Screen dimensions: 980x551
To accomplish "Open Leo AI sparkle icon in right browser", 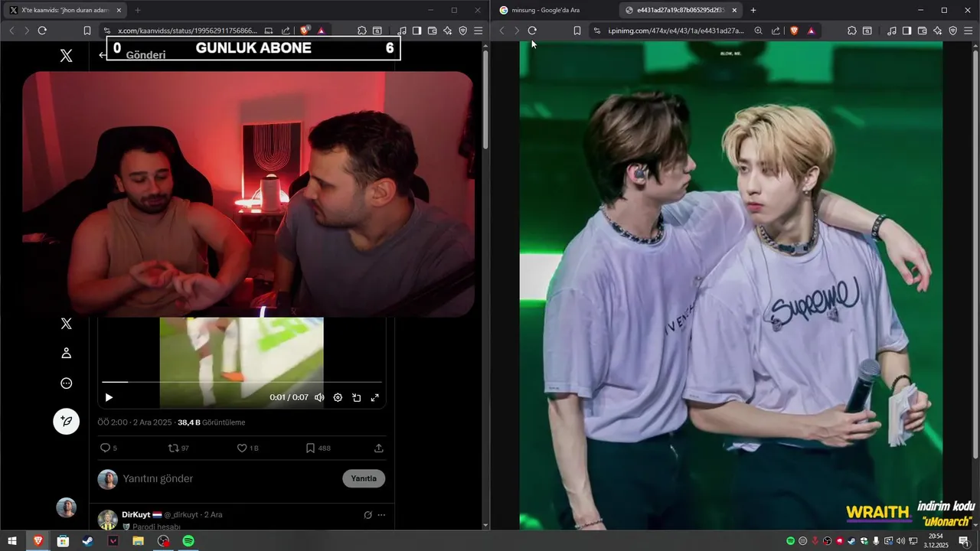I will tap(937, 31).
